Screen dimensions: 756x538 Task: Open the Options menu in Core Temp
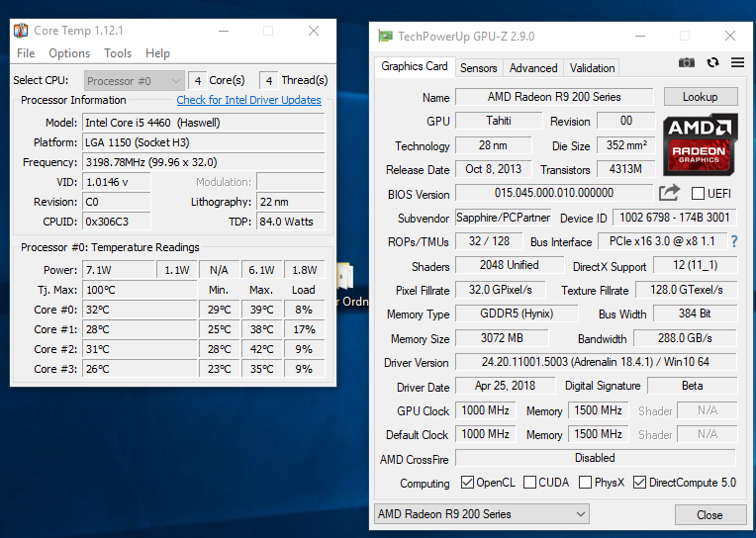[69, 53]
